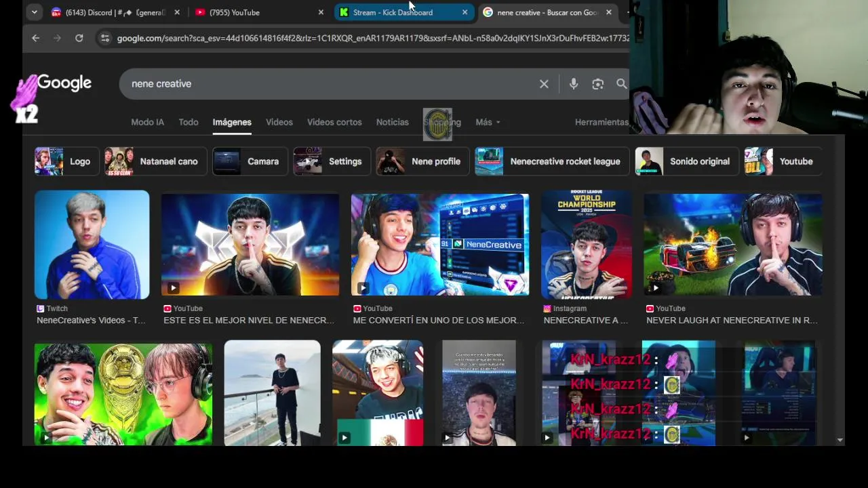Click the magnifying glass search button
The height and width of the screenshot is (488, 868).
click(621, 84)
